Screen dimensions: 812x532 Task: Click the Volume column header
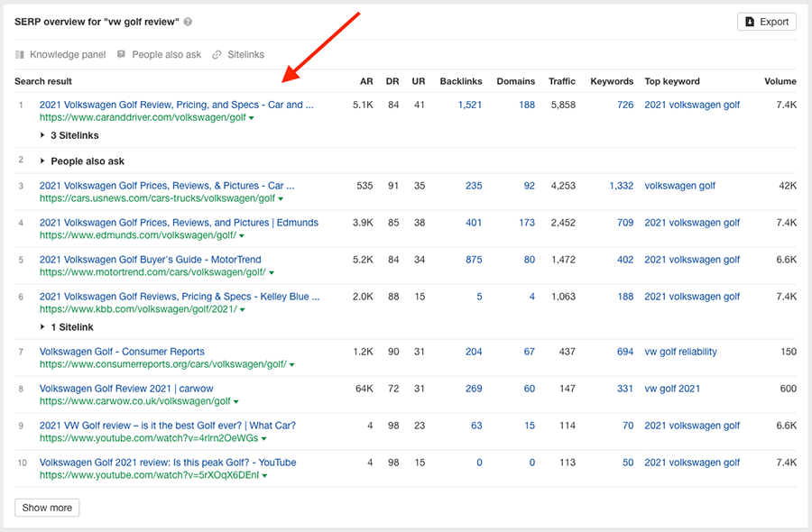click(780, 81)
